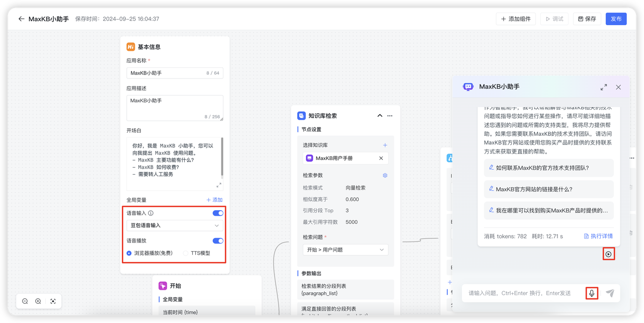Expand the chat panel to fullscreen
The height and width of the screenshot is (323, 644).
pyautogui.click(x=603, y=87)
